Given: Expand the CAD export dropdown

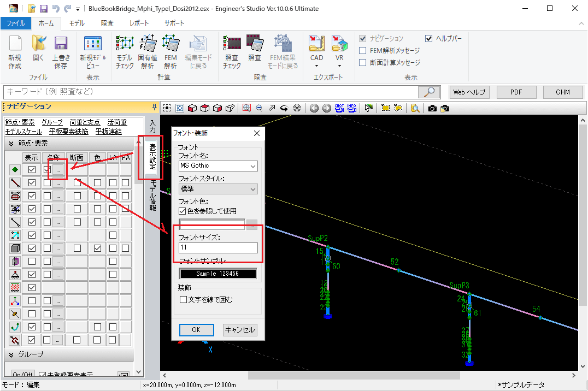Looking at the screenshot, I should tap(317, 66).
